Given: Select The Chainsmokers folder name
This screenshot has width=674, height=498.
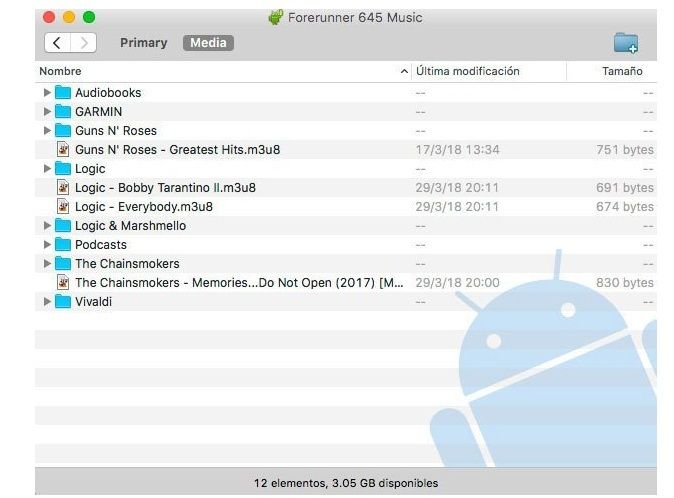Looking at the screenshot, I should click(127, 263).
